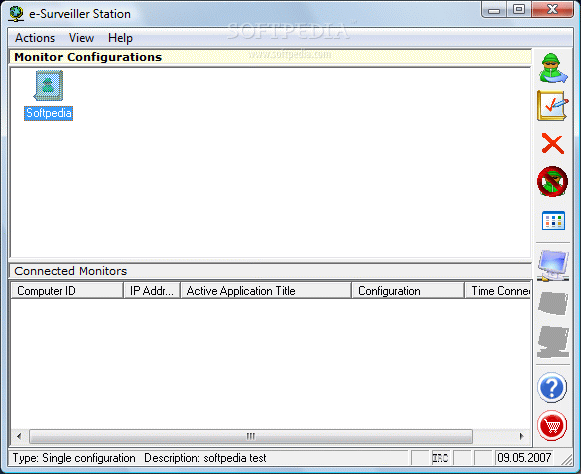581x474 pixels.
Task: Click the 09.05.2007 date in status bar
Action: pos(524,458)
